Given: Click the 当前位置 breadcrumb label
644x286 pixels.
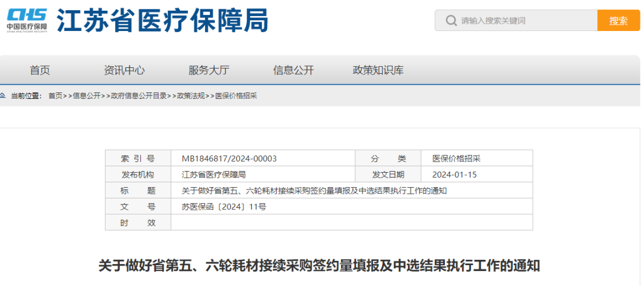Looking at the screenshot, I should coord(27,96).
